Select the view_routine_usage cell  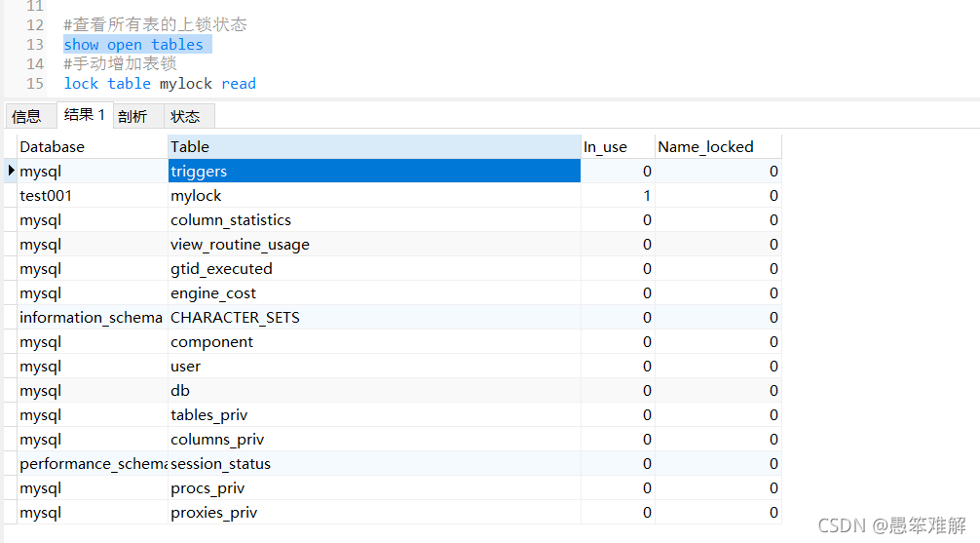click(x=374, y=244)
